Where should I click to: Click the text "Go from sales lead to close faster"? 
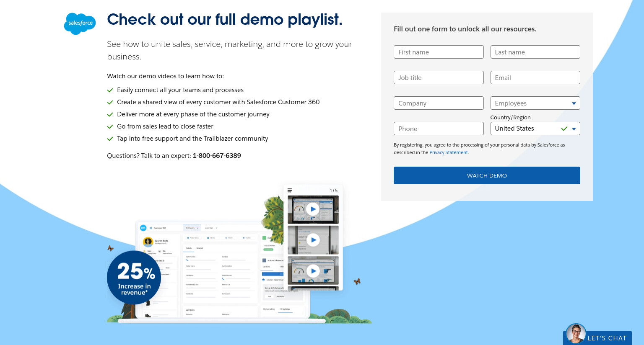click(165, 126)
